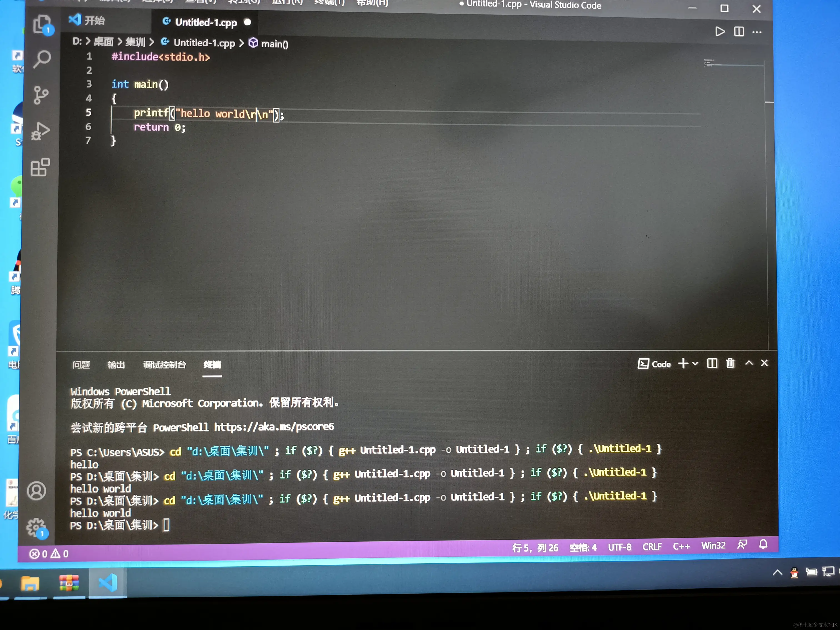Open the Source Control view

click(41, 95)
